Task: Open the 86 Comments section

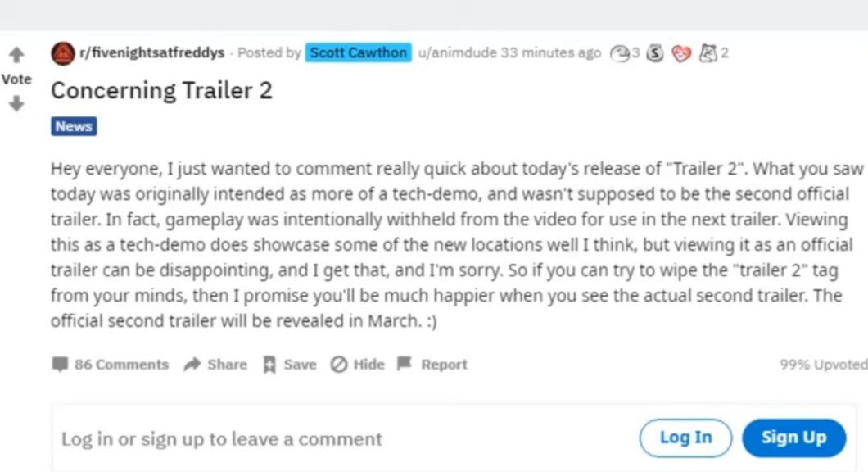Action: (111, 365)
